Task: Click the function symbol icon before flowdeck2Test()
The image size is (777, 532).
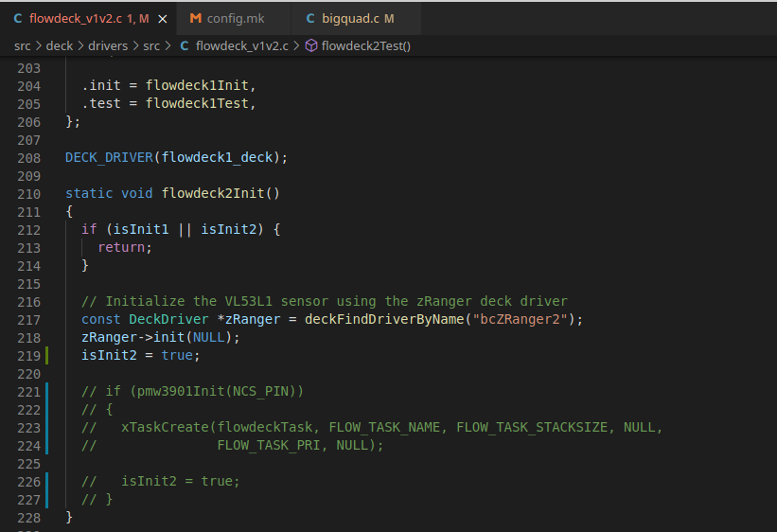Action: coord(311,45)
